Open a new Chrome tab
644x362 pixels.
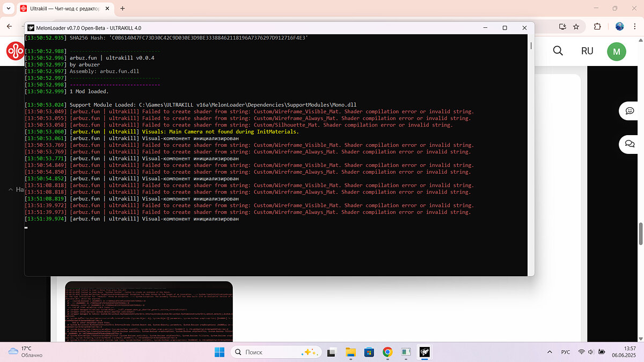[x=122, y=9]
